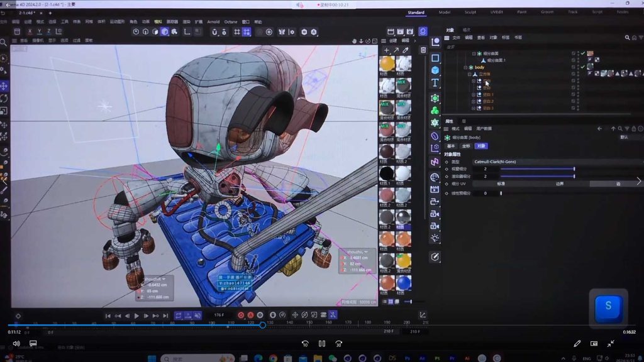Screen dimensions: 644x362
Task: Switch to the Sculpt layout tab
Action: [x=470, y=12]
